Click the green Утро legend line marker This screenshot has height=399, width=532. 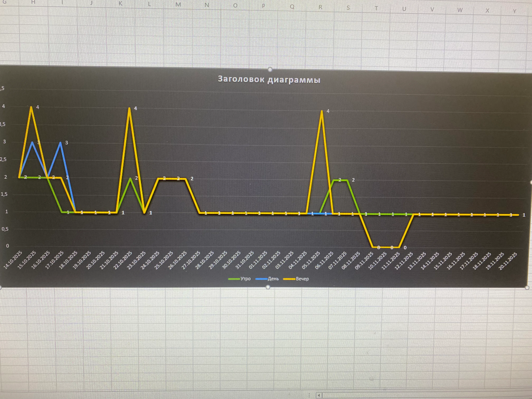(x=234, y=279)
